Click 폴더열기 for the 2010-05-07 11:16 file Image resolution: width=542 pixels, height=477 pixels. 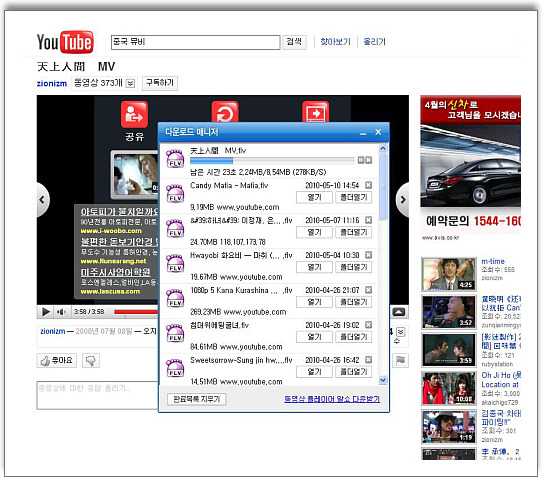353,232
